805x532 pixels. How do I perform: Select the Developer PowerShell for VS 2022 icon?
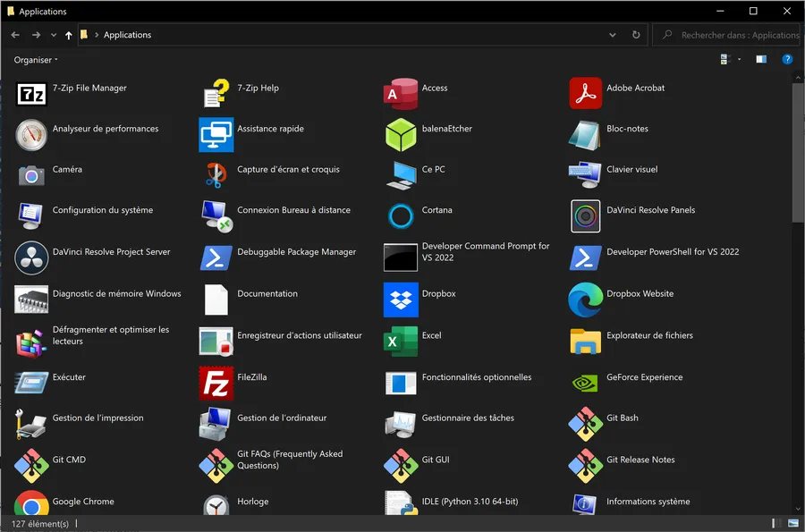pos(585,258)
